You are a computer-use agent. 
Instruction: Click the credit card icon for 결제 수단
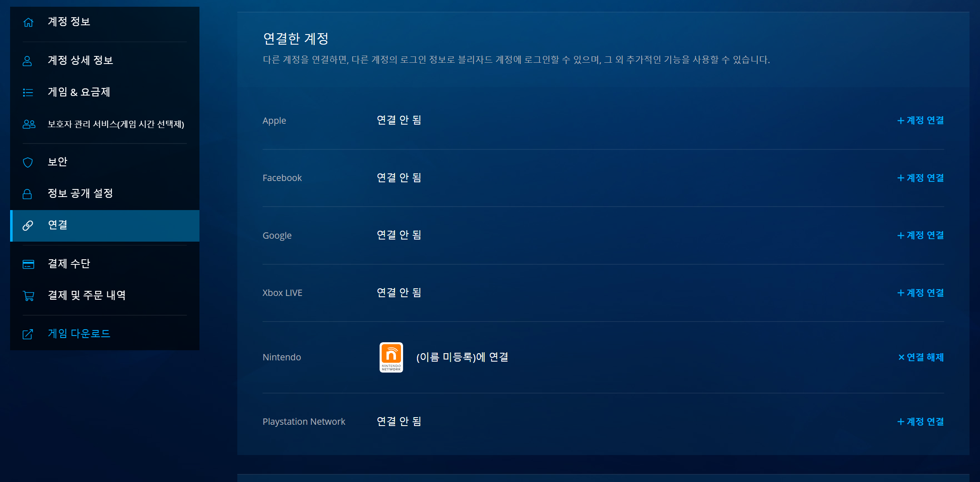(28, 264)
